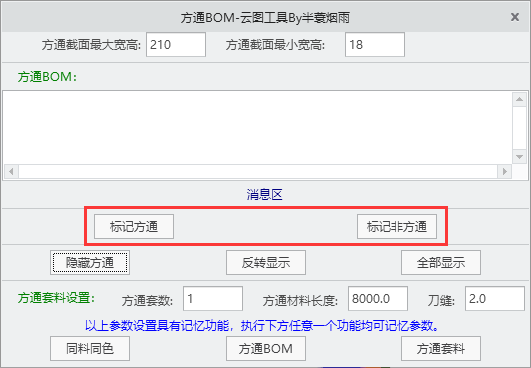Click the BOM list scroll-left arrow
The image size is (531, 368).
click(x=11, y=171)
